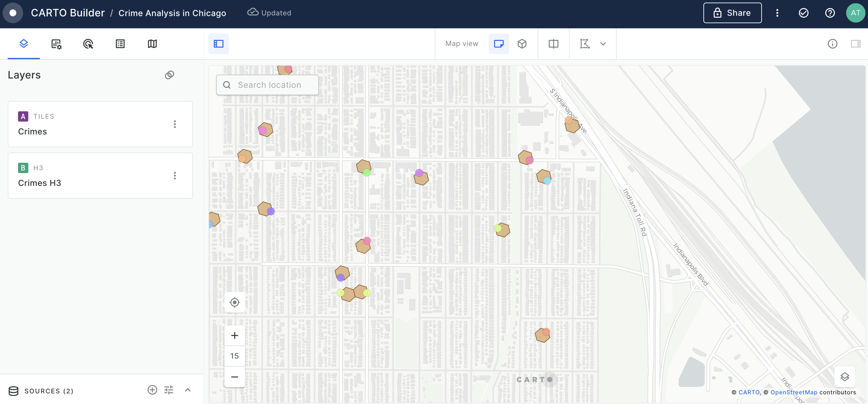
Task: Select the feature selection tool
Action: (585, 44)
